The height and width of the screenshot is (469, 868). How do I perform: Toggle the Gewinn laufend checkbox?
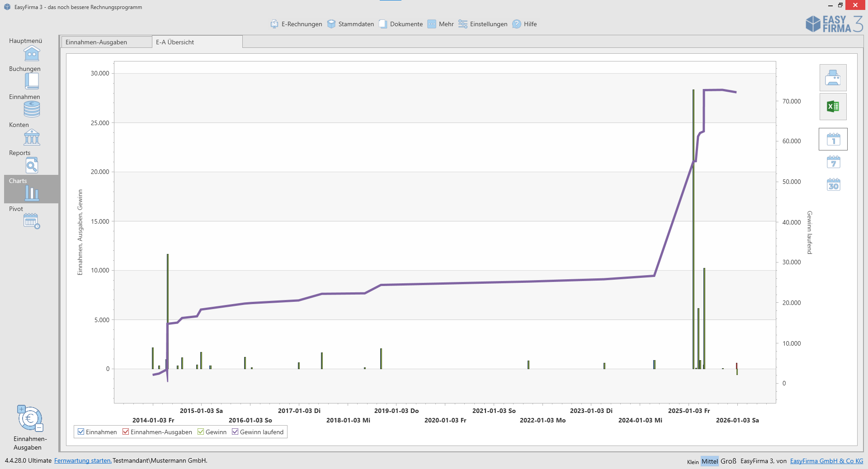pos(235,432)
